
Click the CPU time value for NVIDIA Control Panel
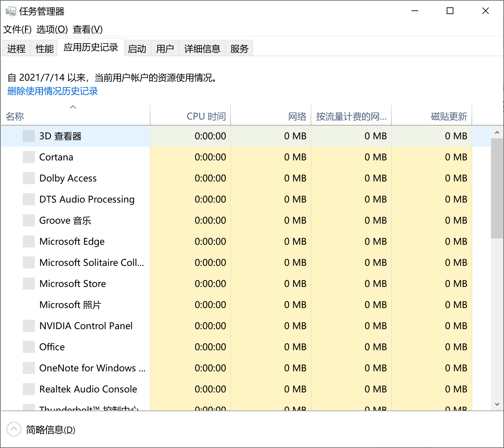coord(210,326)
